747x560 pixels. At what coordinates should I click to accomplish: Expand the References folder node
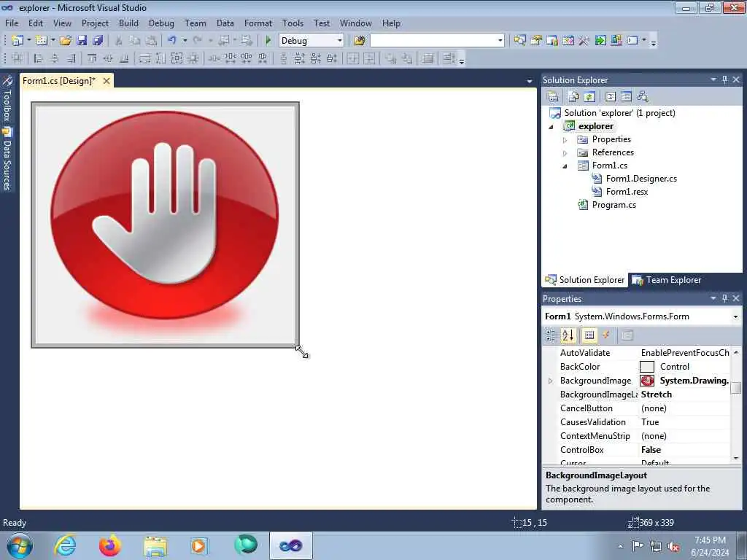coord(565,153)
